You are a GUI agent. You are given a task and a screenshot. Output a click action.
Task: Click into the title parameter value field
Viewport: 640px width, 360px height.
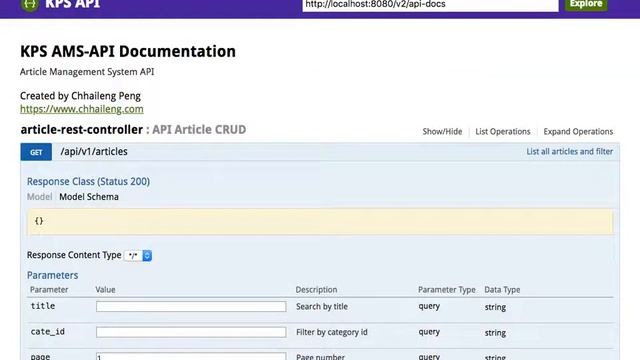191,307
